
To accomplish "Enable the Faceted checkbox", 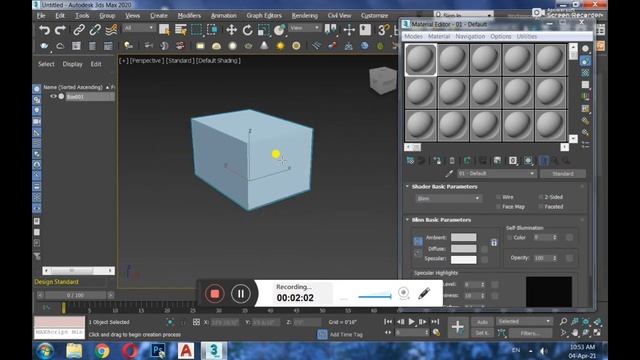I will coord(541,207).
